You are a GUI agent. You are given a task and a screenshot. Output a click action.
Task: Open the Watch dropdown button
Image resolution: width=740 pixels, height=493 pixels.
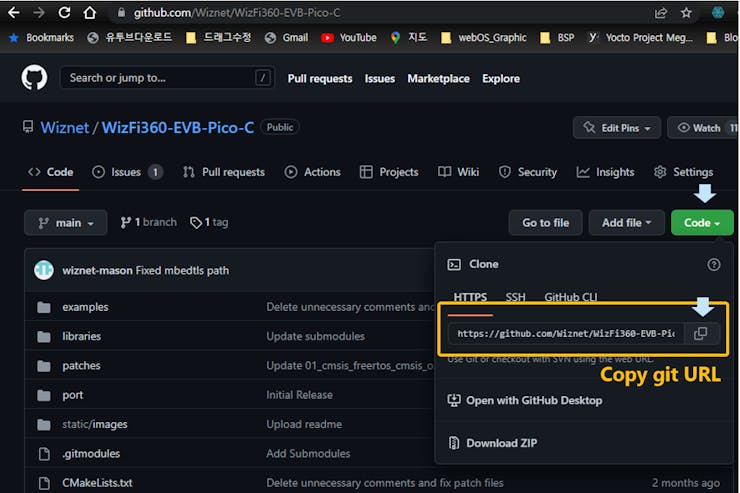pyautogui.click(x=703, y=128)
